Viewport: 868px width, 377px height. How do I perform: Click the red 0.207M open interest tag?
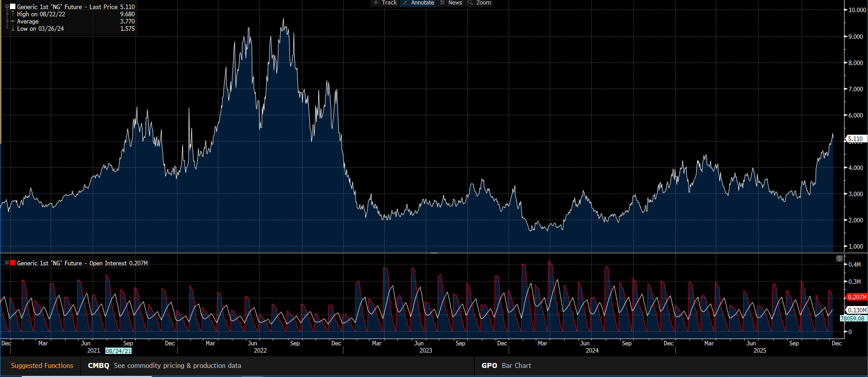857,297
